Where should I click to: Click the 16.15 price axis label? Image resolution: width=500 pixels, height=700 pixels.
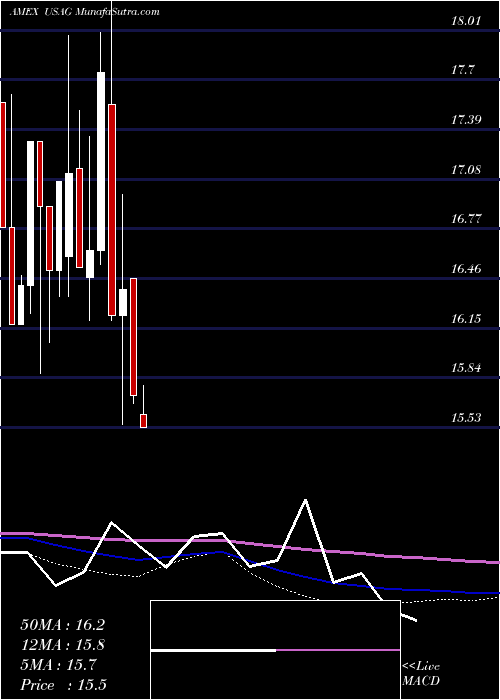(466, 319)
